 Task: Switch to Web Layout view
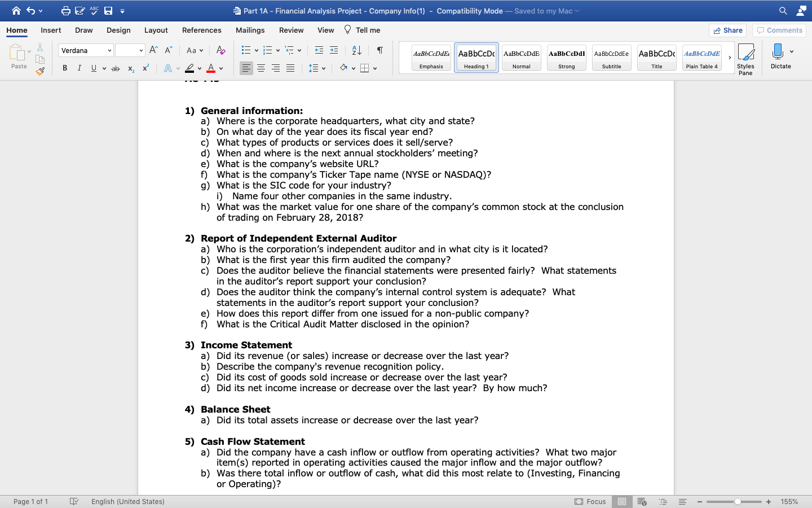642,501
